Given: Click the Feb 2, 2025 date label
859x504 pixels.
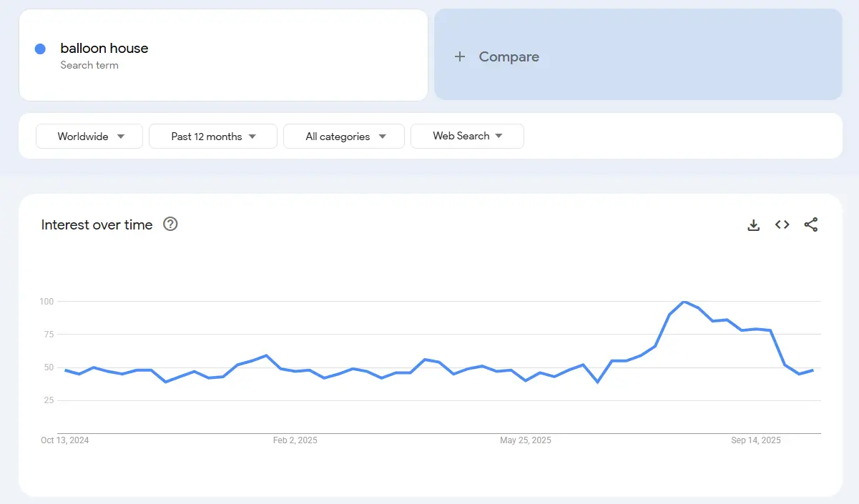Looking at the screenshot, I should pos(295,440).
